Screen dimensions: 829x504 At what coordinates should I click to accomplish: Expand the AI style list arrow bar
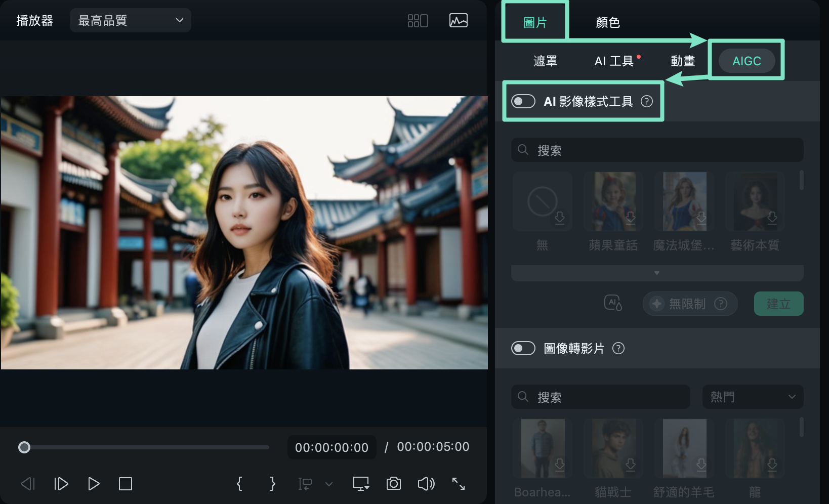click(x=657, y=273)
